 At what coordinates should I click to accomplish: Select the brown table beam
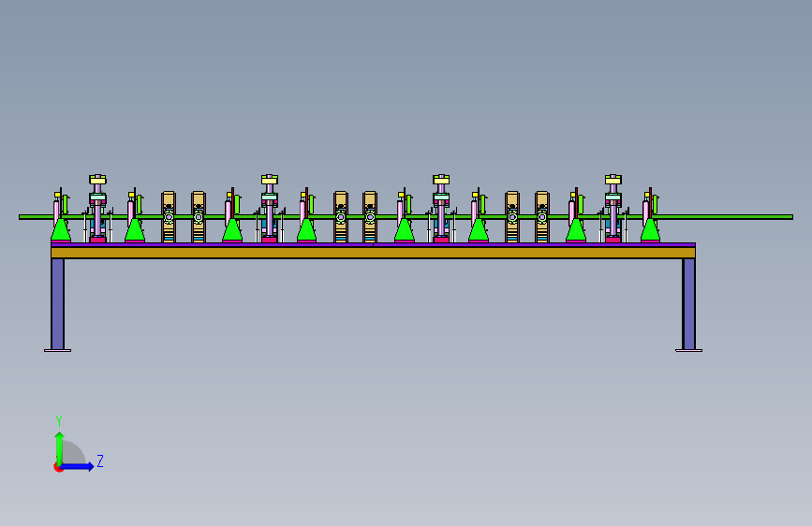[373, 253]
